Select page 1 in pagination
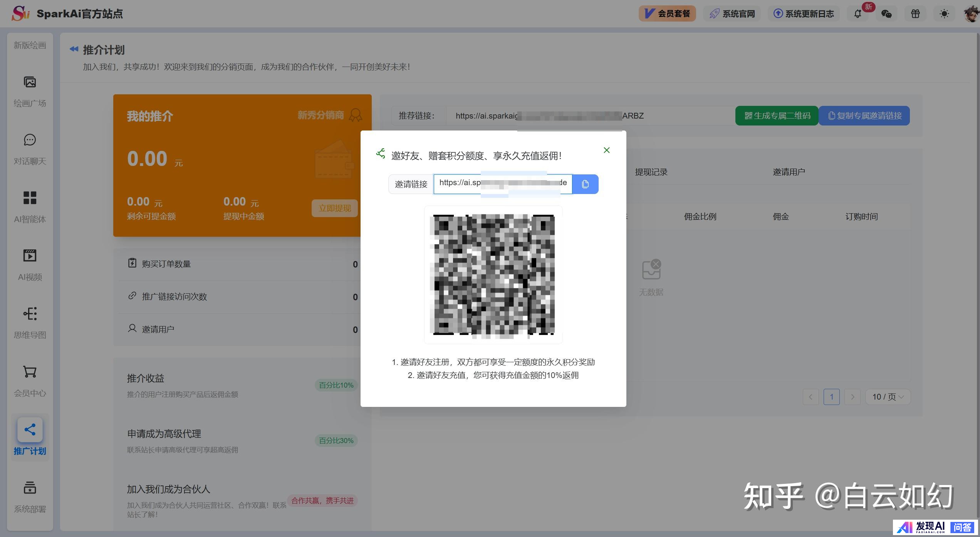Image resolution: width=980 pixels, height=537 pixels. point(831,397)
